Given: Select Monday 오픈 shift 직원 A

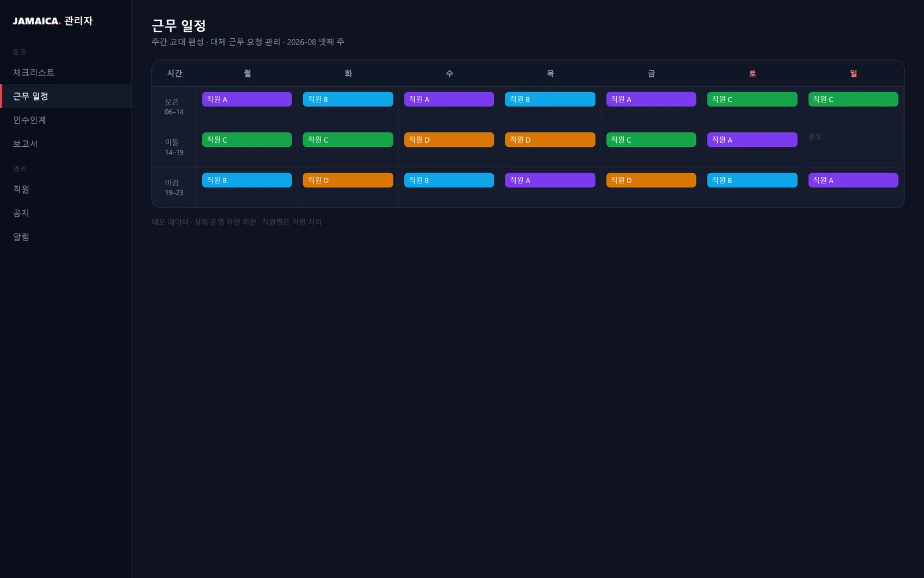Looking at the screenshot, I should click(247, 99).
